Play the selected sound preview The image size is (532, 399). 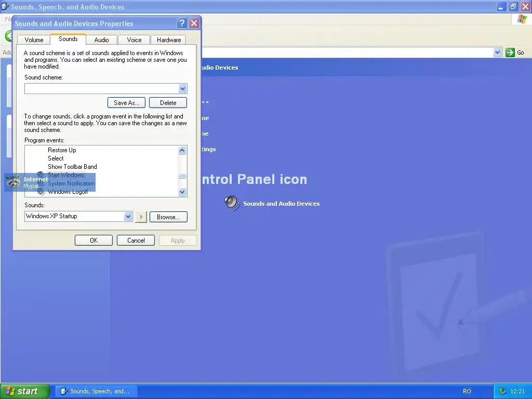pos(141,217)
